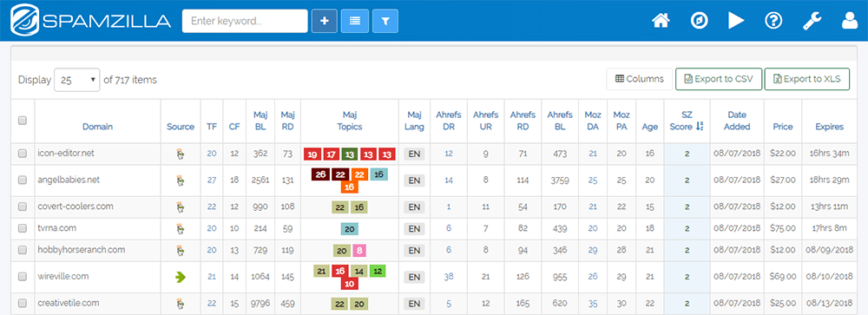Click the plus add keyword button
868x315 pixels.
[x=325, y=21]
